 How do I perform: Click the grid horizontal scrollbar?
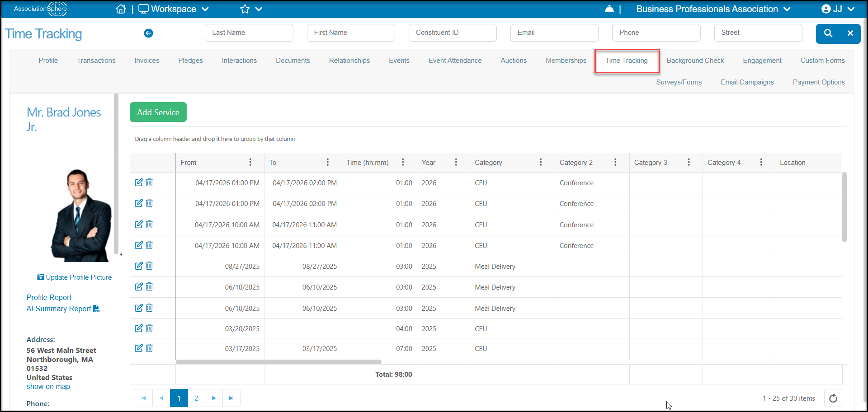coord(278,362)
